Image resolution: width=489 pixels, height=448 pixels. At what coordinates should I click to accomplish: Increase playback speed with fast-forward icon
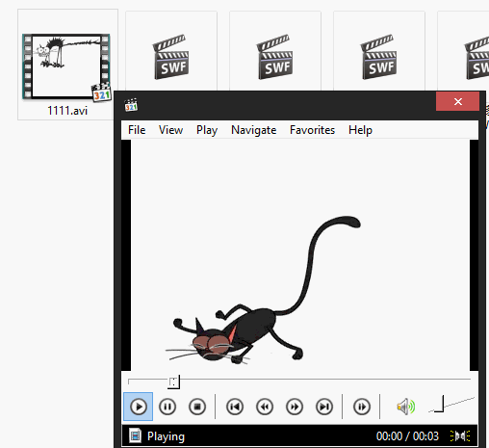coord(295,407)
